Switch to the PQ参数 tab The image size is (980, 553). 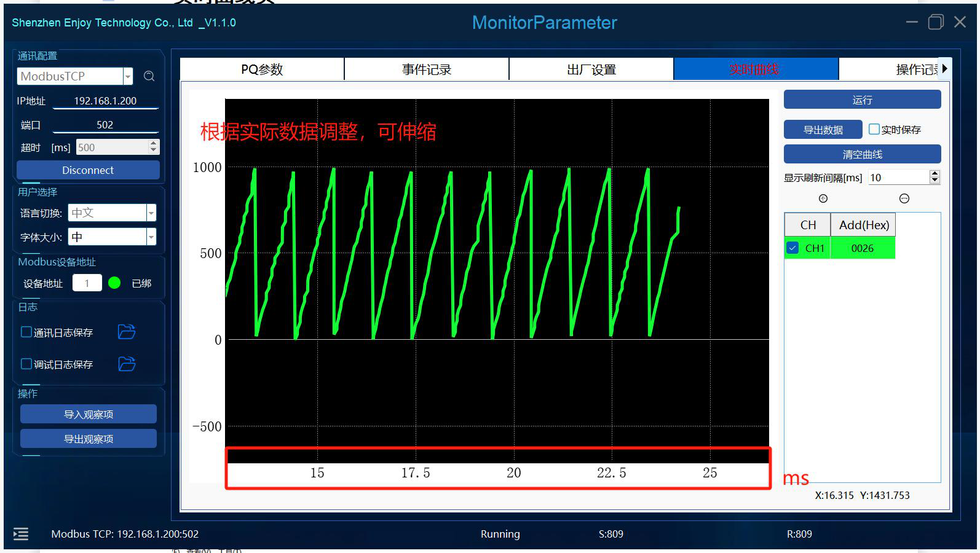[262, 69]
